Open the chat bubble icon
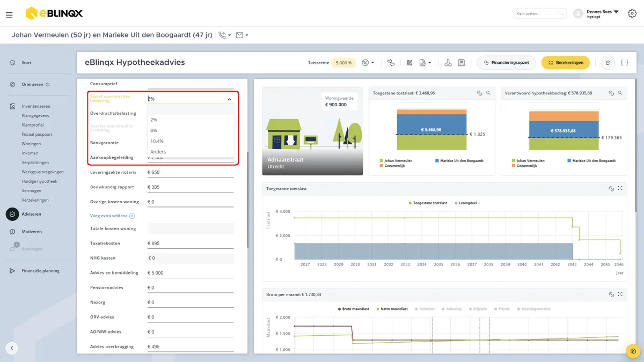 (608, 63)
